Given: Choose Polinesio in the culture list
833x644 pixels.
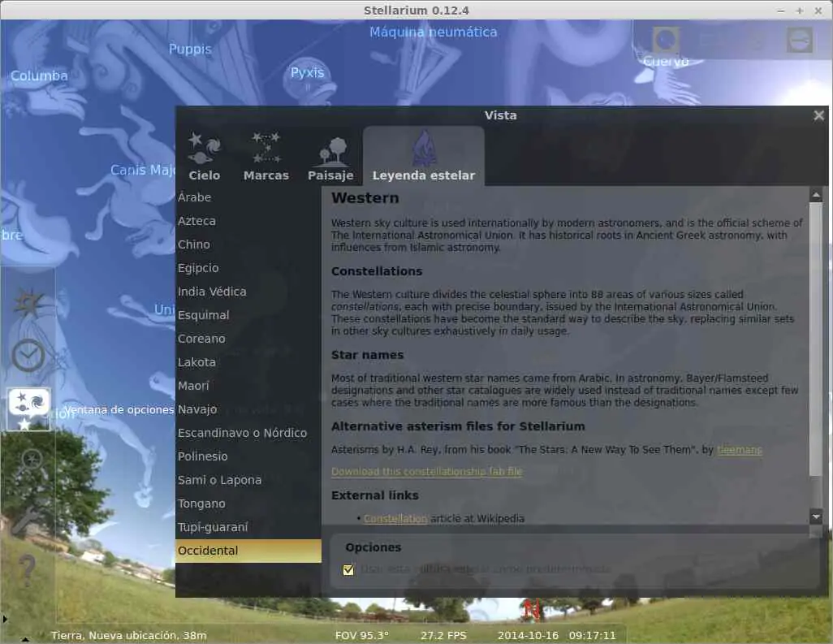Looking at the screenshot, I should [x=248, y=456].
